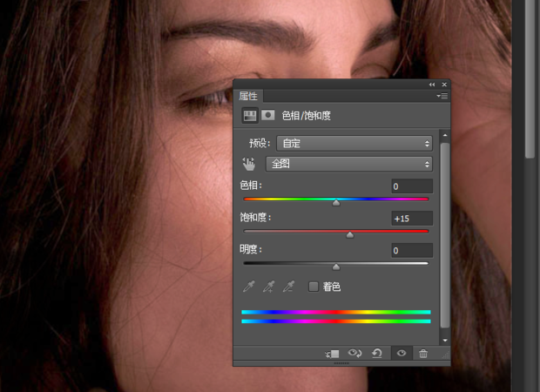Click the Hue/Saturation adjustment icon
Viewport: 540px width, 392px height.
250,115
